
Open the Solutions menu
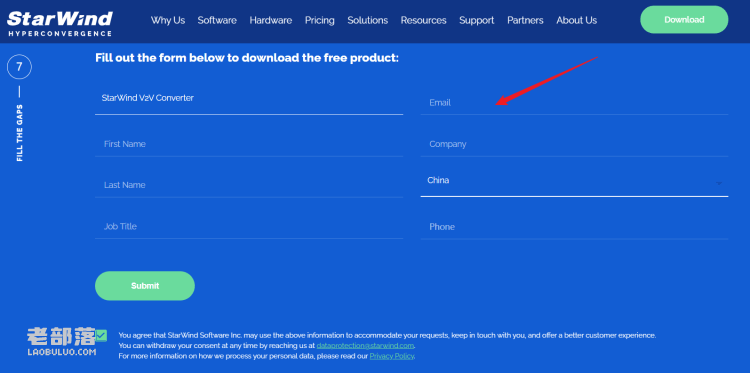368,20
